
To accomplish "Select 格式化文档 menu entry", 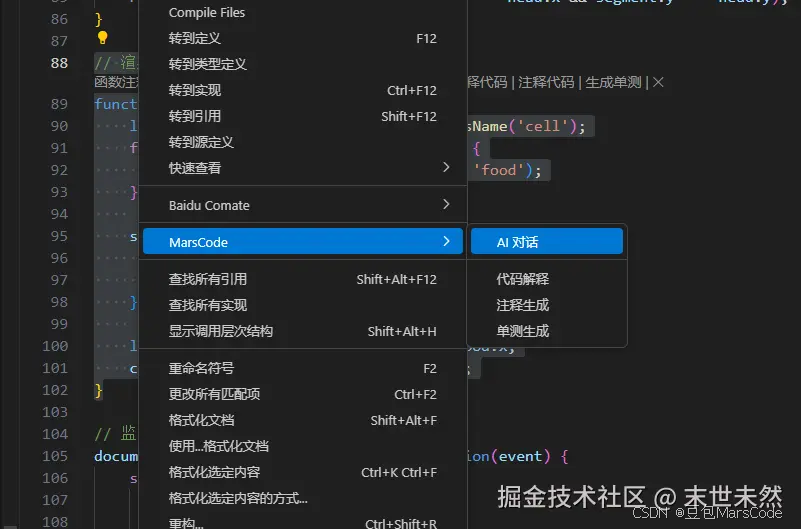I will click(303, 420).
